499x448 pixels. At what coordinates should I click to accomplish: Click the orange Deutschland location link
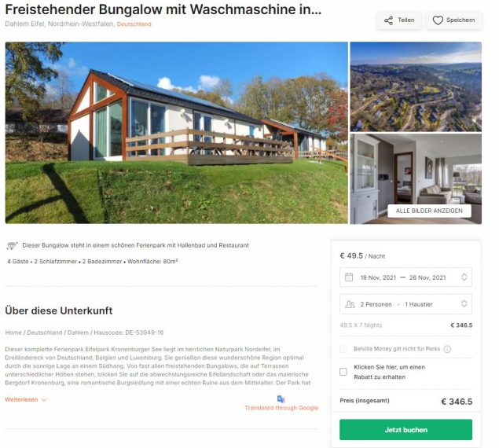pos(134,24)
